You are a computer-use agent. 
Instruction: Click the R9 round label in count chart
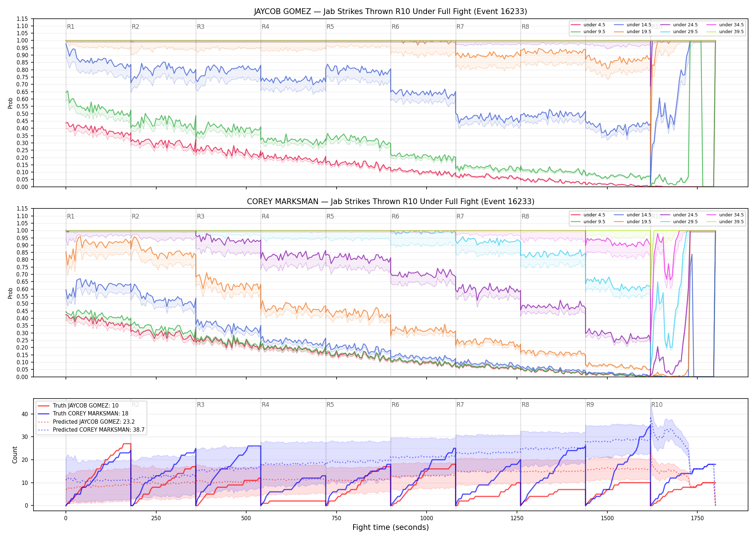tap(590, 405)
